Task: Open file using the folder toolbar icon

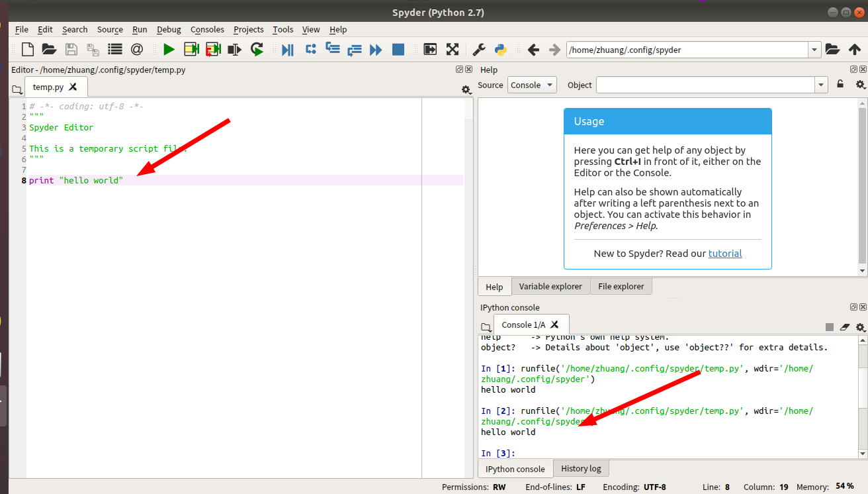Action: click(49, 49)
